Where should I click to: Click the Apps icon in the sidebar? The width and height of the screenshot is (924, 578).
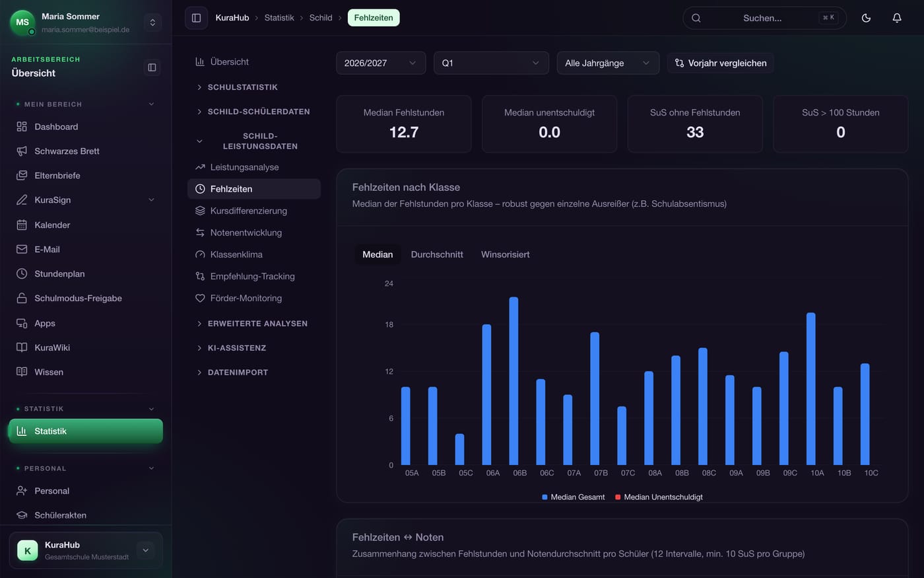(22, 323)
